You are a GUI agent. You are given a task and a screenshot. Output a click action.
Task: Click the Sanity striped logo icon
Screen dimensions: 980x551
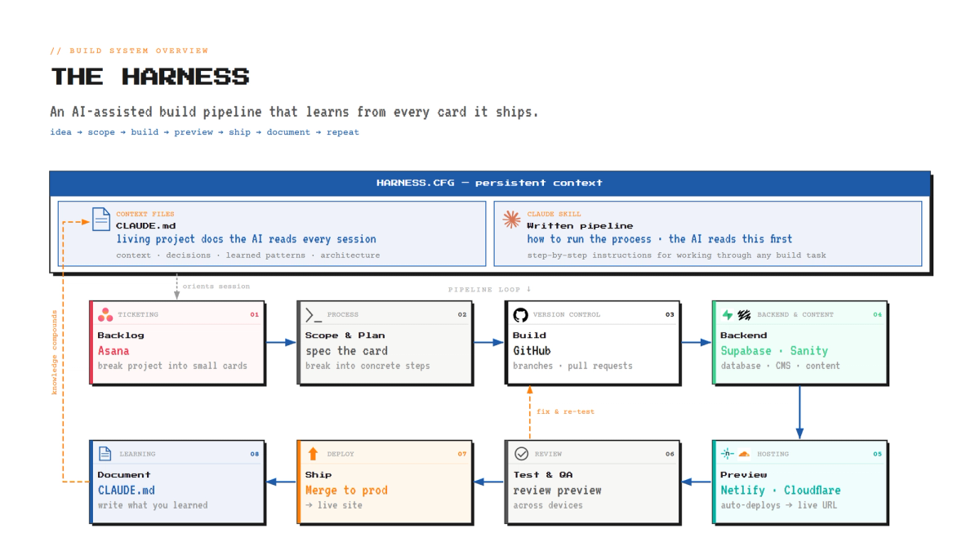[744, 314]
